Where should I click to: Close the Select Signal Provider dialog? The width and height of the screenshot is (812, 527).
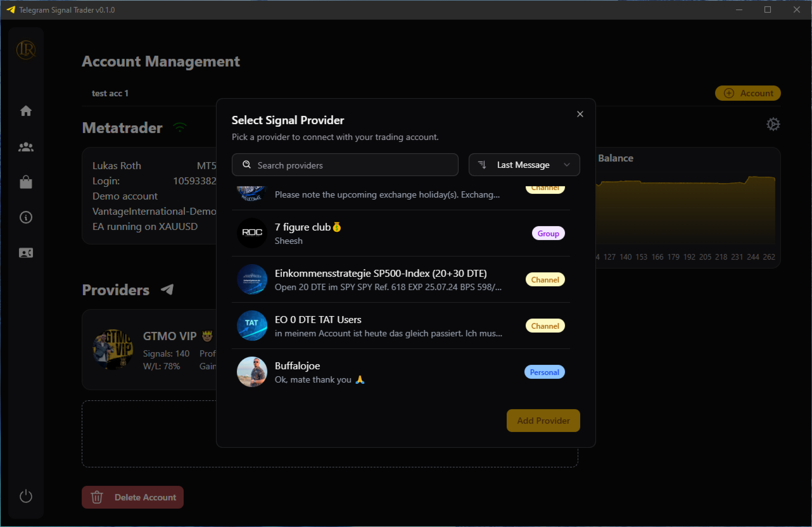pos(580,114)
